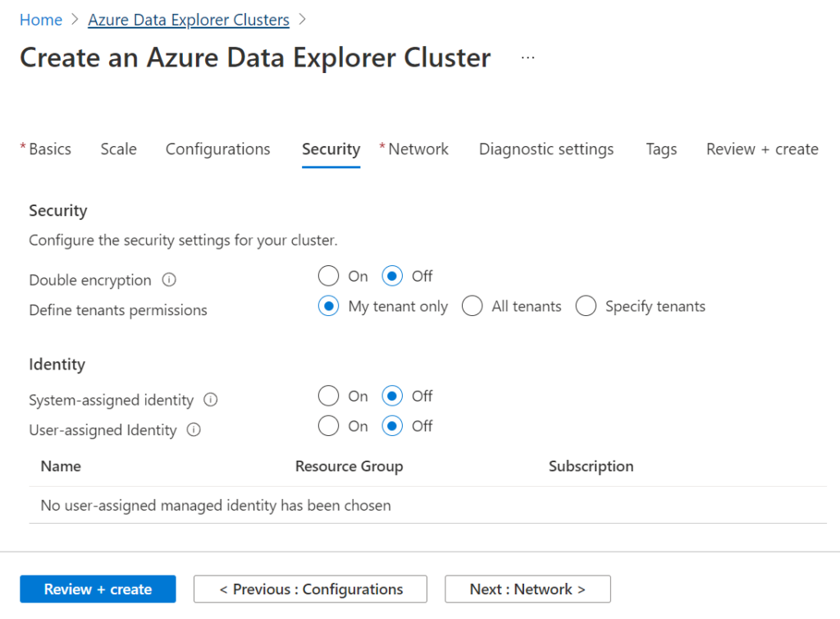840x619 pixels.
Task: Select My tenant only permission
Action: (328, 305)
